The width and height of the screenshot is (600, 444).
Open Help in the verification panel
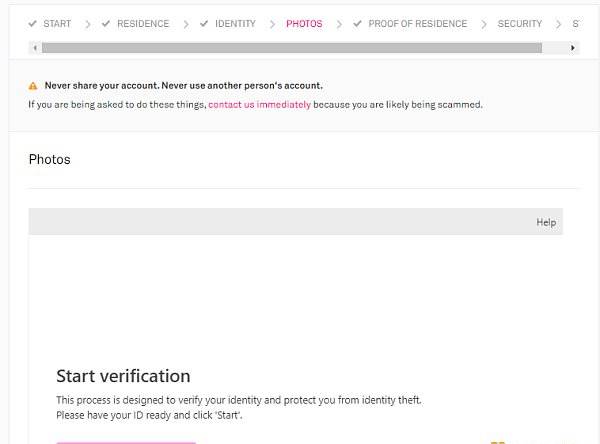pyautogui.click(x=546, y=222)
